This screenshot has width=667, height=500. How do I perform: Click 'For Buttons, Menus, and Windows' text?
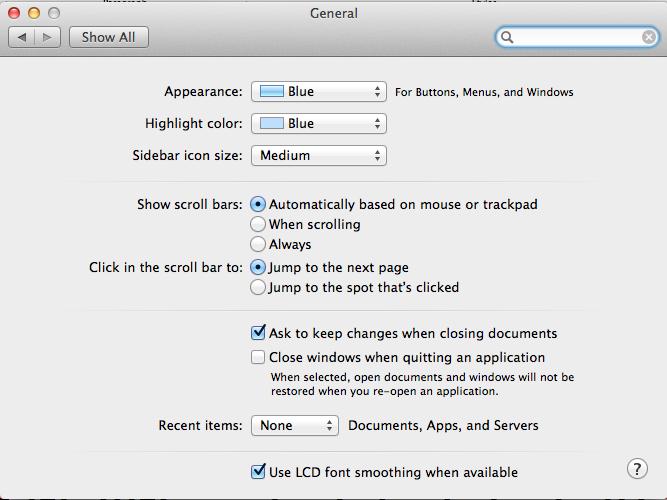click(x=484, y=92)
